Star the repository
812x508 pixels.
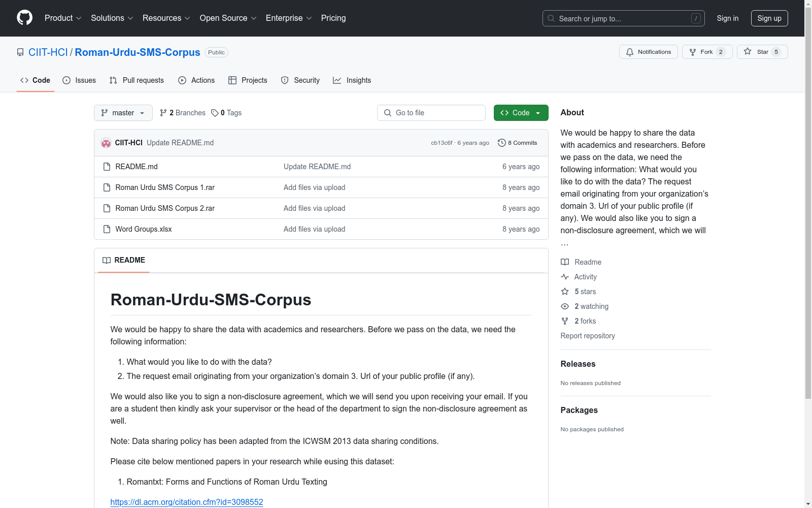(x=762, y=52)
